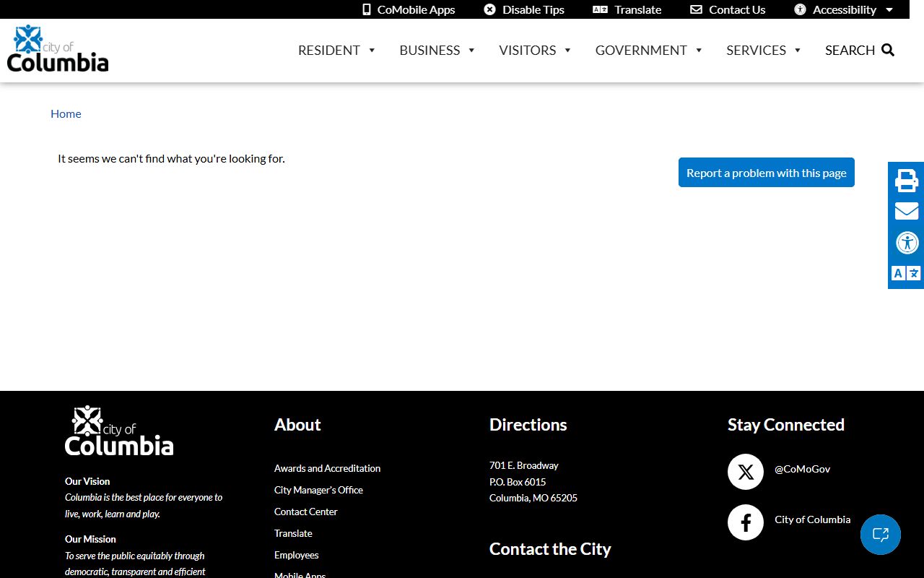Click the Disable Tips link
Screen dimensions: 924x578
pyautogui.click(x=533, y=9)
